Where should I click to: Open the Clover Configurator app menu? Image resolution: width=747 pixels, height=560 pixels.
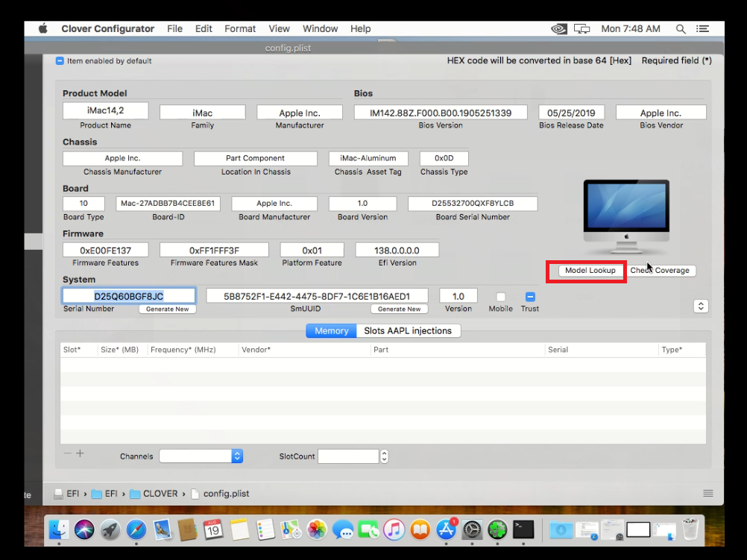[x=107, y=28]
